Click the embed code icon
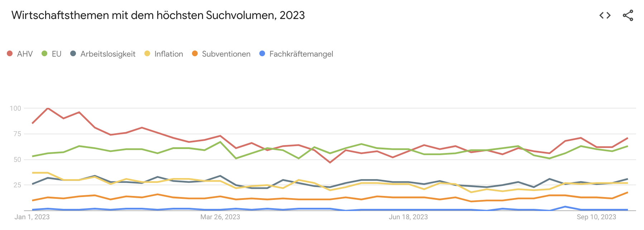Viewport: 644px width, 230px height. [605, 15]
